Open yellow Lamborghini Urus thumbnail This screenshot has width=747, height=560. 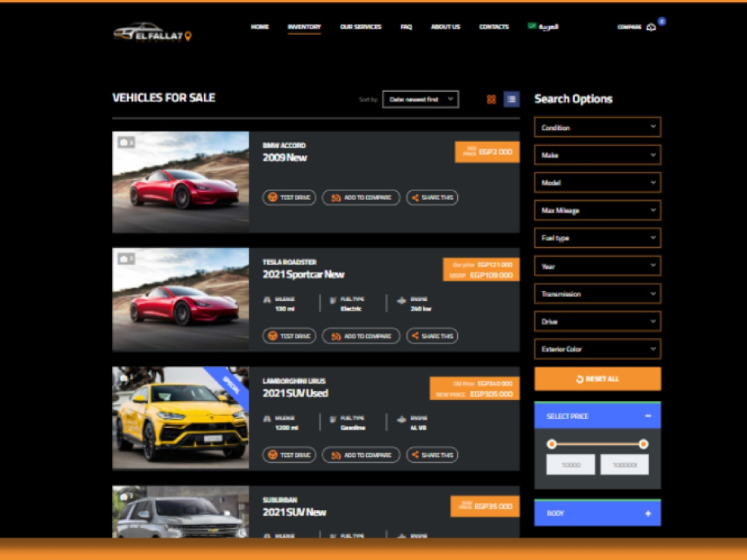[181, 417]
